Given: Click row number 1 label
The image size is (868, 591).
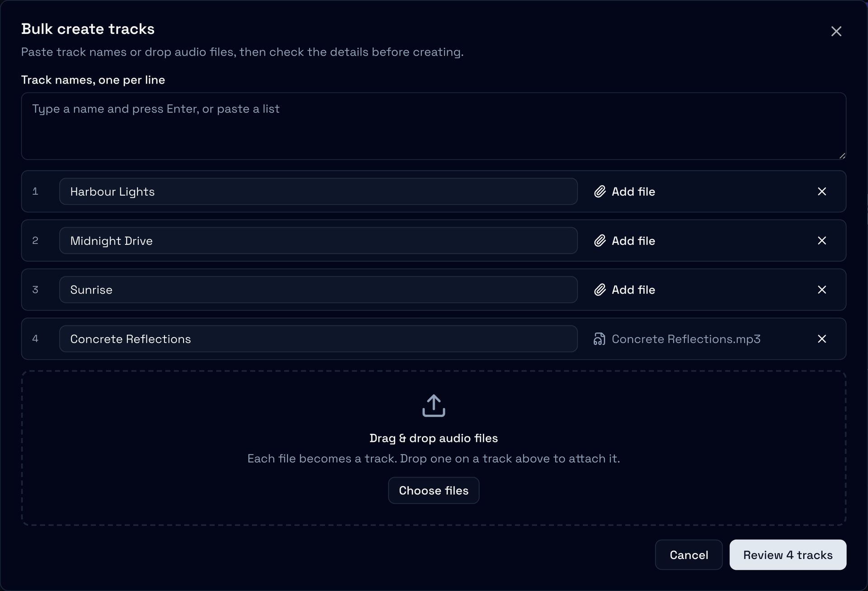Looking at the screenshot, I should (35, 192).
